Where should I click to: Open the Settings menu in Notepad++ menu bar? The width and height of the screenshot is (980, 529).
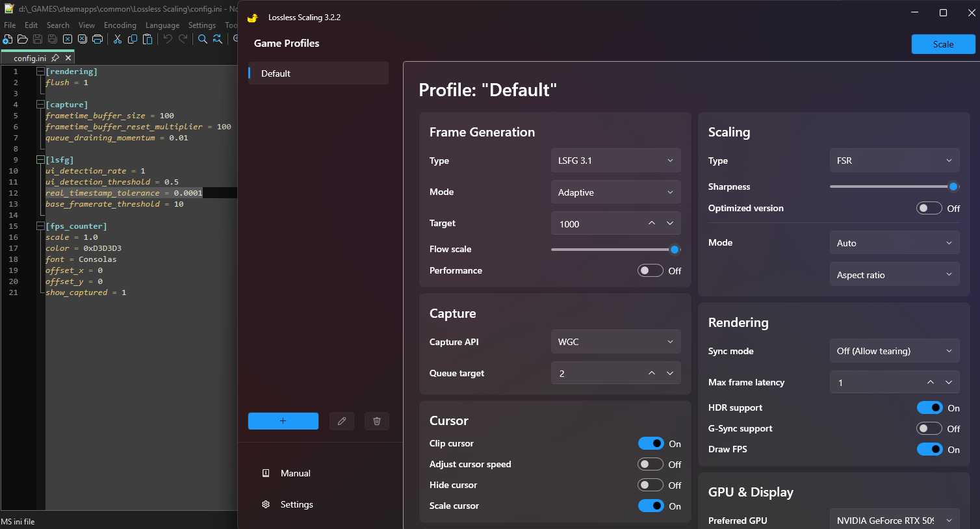tap(202, 25)
